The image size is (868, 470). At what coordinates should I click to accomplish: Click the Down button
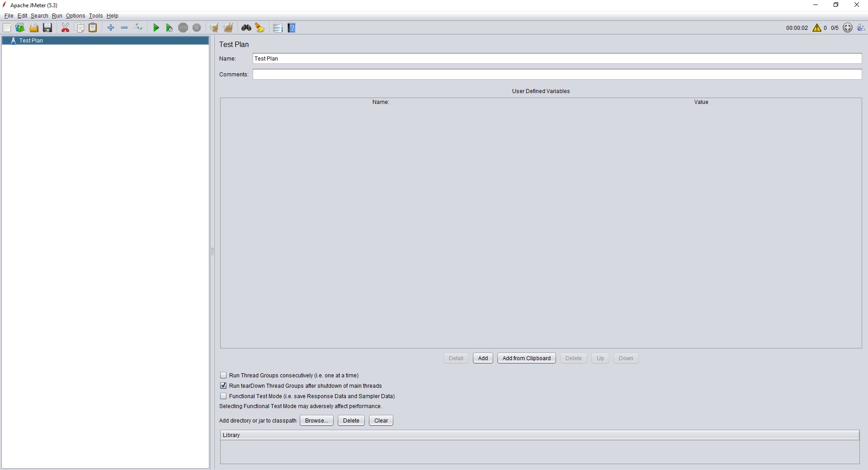626,358
